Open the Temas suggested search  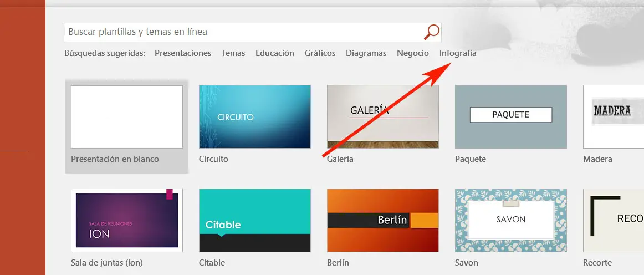[x=233, y=53]
